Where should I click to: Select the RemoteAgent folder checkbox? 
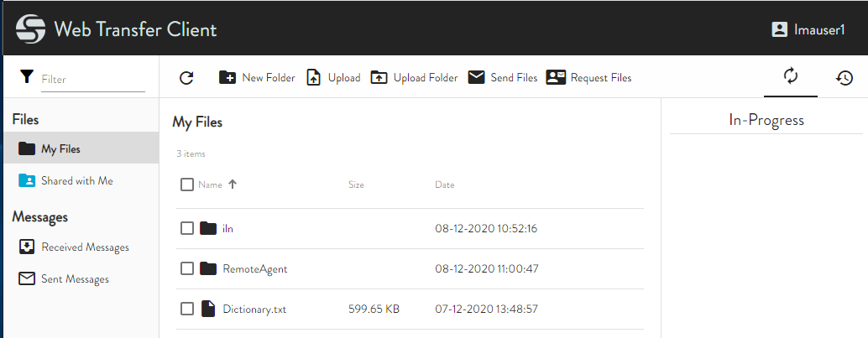tap(187, 268)
